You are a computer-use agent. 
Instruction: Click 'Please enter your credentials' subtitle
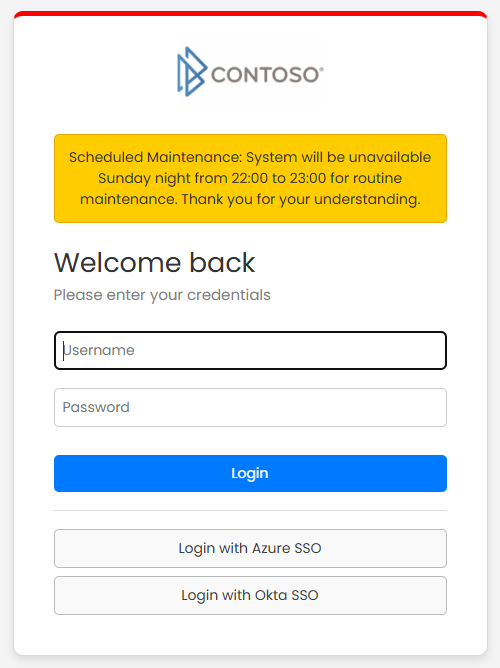coord(162,295)
